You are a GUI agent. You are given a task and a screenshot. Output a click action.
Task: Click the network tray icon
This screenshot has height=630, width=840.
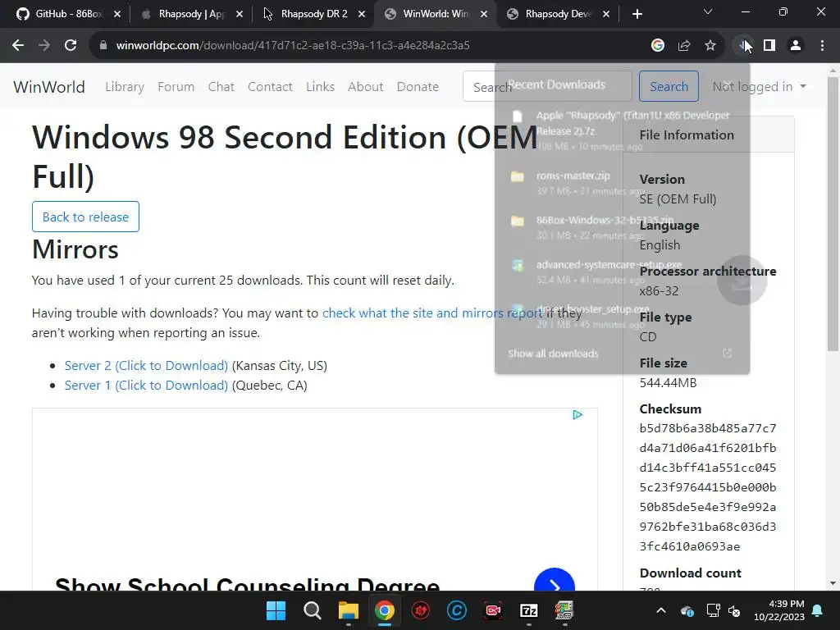(x=713, y=610)
